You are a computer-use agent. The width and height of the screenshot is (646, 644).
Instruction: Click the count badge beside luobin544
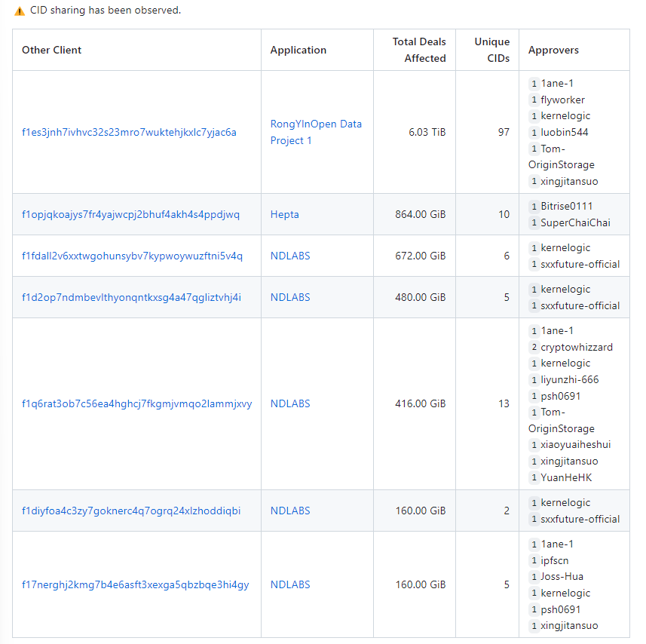534,132
